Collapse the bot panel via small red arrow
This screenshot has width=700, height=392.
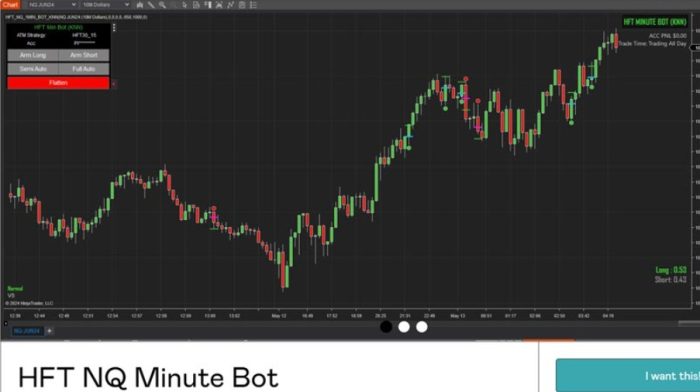point(114,83)
